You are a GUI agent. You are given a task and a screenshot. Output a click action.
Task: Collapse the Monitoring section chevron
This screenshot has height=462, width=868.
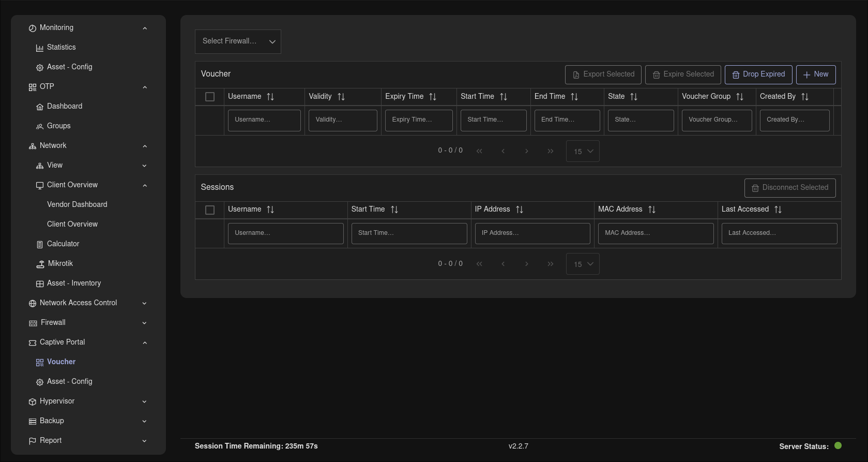click(145, 28)
